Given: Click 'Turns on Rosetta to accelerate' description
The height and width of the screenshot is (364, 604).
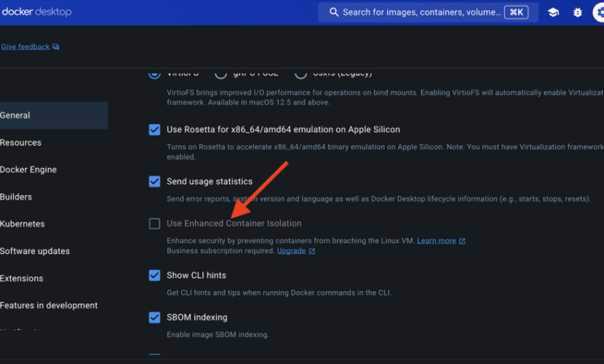Looking at the screenshot, I should pyautogui.click(x=385, y=152).
